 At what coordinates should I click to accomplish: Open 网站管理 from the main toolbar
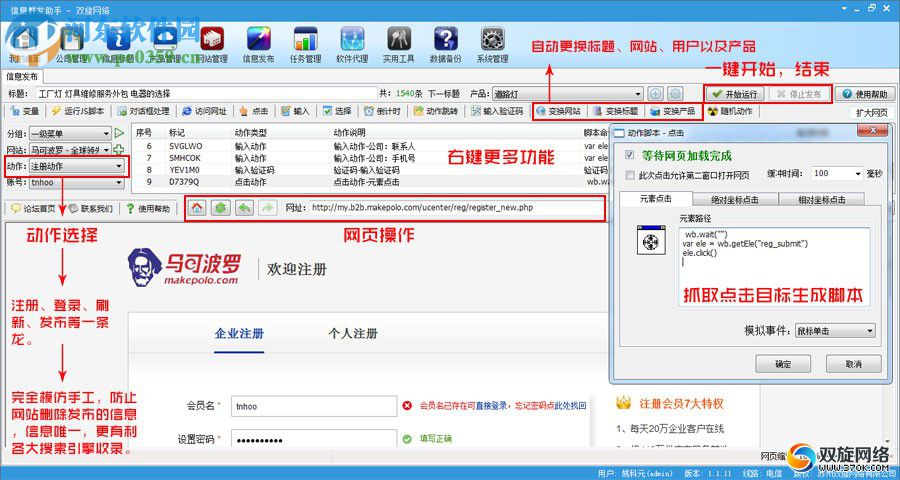tap(212, 45)
